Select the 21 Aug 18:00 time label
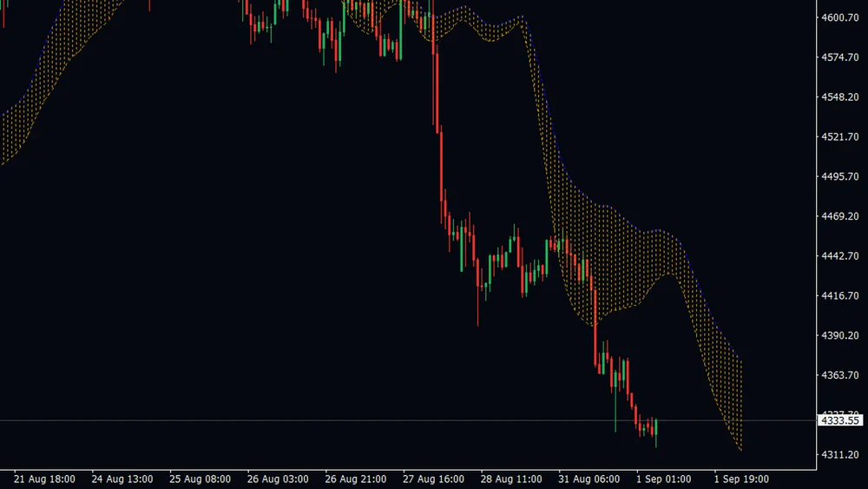 tap(44, 479)
